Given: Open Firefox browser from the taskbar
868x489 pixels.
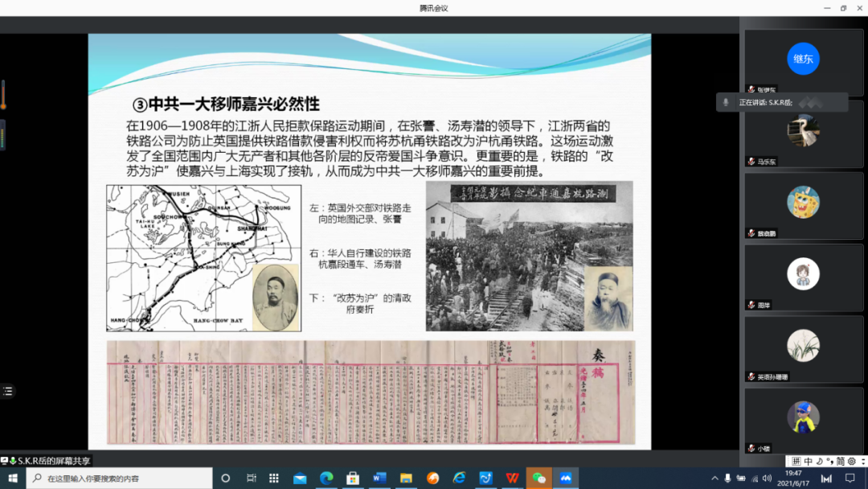Looking at the screenshot, I should coord(432,478).
